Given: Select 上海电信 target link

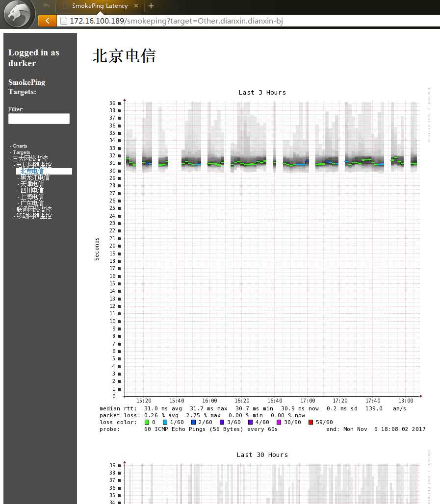Looking at the screenshot, I should (x=32, y=197).
